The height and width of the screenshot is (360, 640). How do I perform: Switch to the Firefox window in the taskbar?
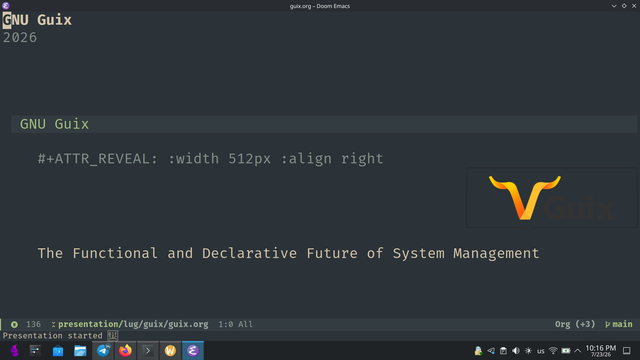click(125, 351)
